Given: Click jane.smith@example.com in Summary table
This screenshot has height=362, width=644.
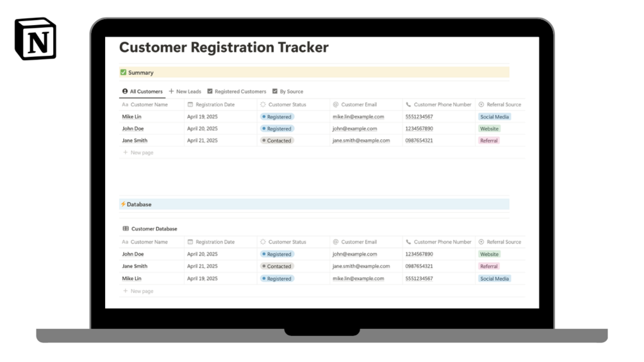Looking at the screenshot, I should coord(361,140).
